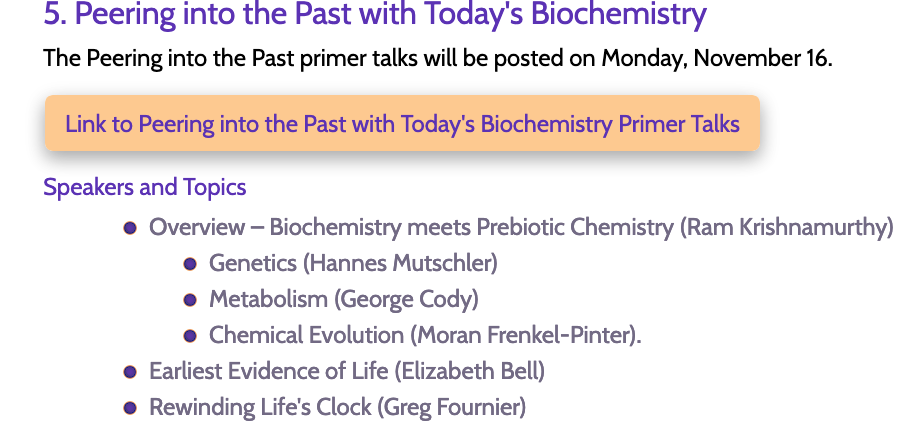Click the bullet before Earliest Evidence of Life
Viewport: 911px width, 434px height.
(x=130, y=372)
